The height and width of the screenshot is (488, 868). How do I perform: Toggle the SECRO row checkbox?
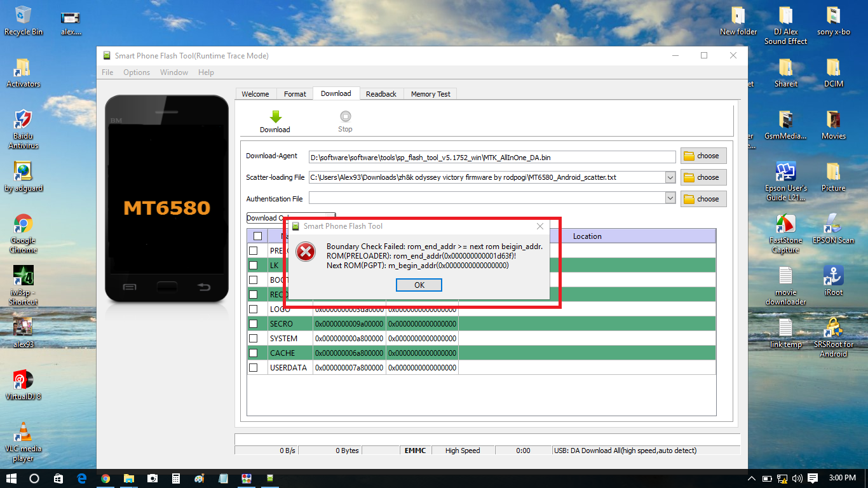pyautogui.click(x=254, y=324)
